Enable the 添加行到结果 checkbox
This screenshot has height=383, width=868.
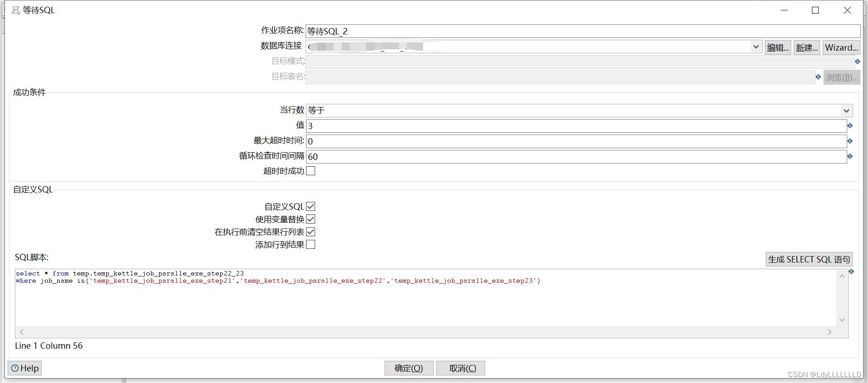click(311, 244)
